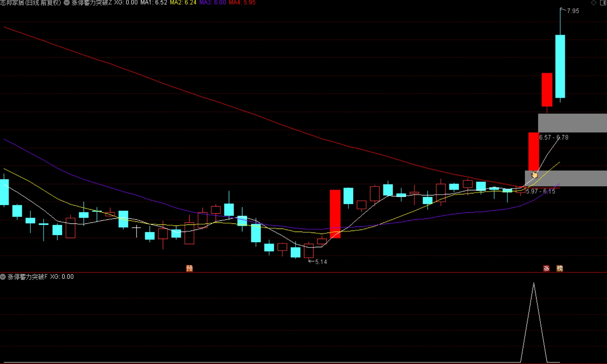Image resolution: width=607 pixels, height=364 pixels.
Task: Select the 涨停蓄力突破Z indicator name
Action: (x=92, y=3)
